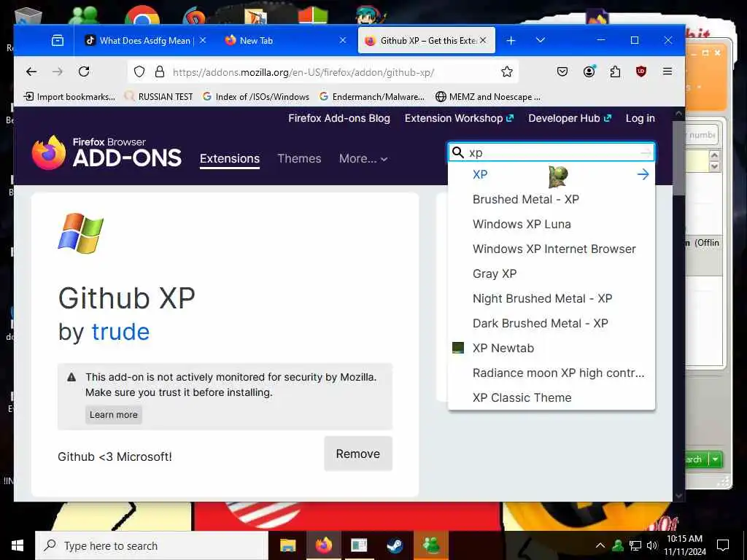Click the add-ons search field containing xp

(553, 152)
